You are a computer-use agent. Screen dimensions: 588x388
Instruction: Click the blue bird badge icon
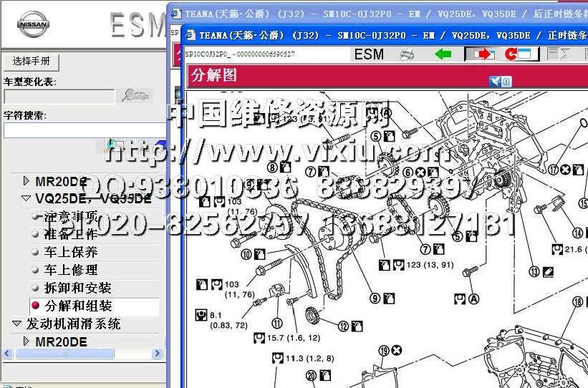point(500,82)
